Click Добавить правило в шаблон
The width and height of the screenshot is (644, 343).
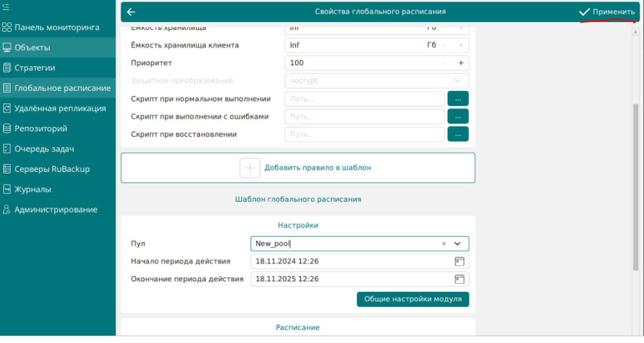(298, 168)
